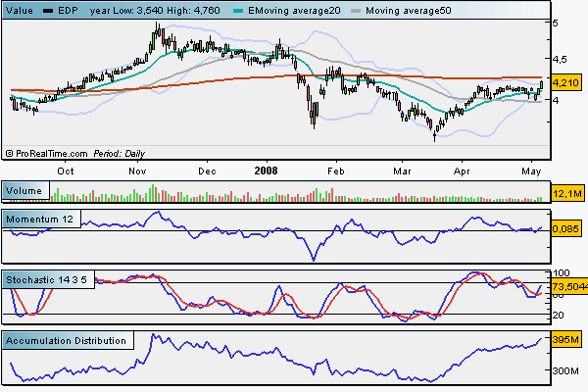This screenshot has height=392, width=588.
Task: Click the 'Feb' date axis label
Action: pyautogui.click(x=335, y=171)
